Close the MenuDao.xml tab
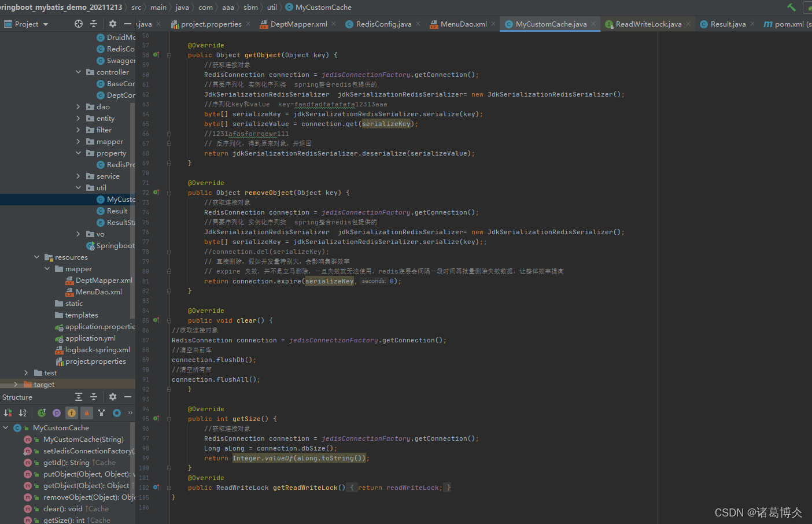 493,24
